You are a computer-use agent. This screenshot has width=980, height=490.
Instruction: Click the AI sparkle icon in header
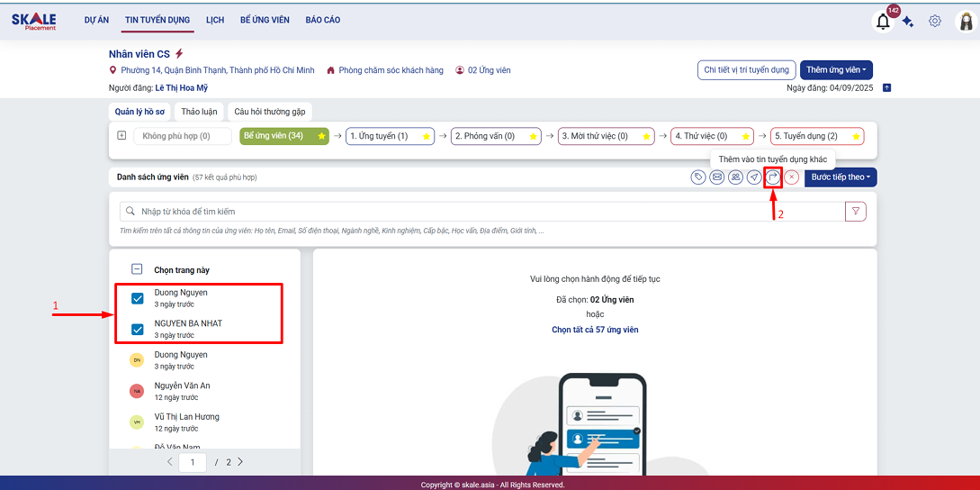click(908, 22)
